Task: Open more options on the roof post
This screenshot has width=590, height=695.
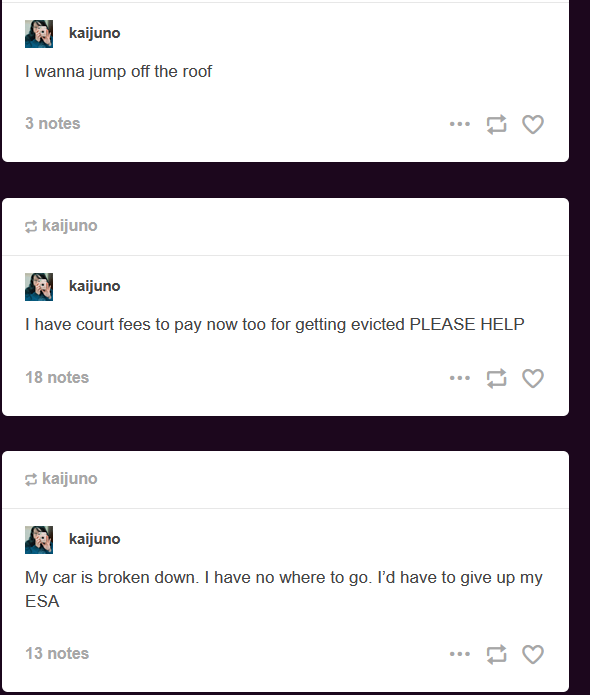Action: (x=460, y=124)
